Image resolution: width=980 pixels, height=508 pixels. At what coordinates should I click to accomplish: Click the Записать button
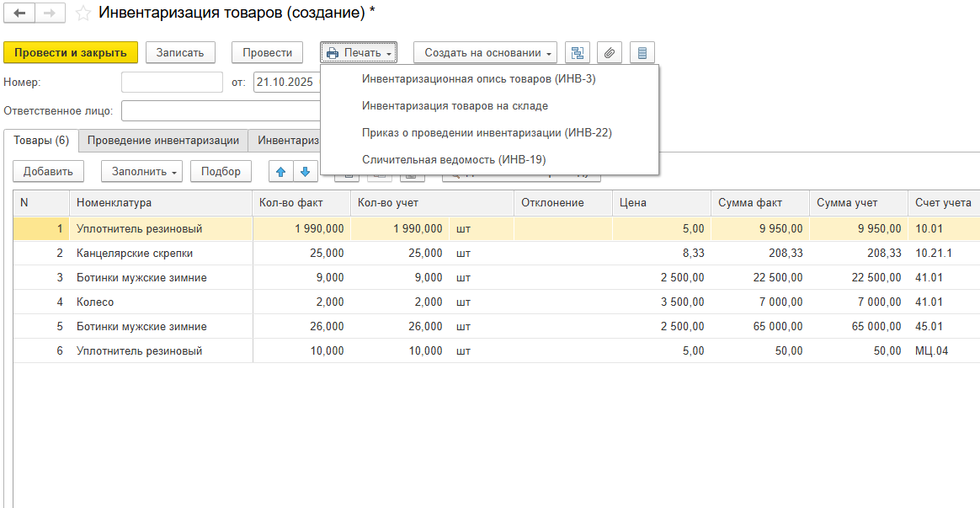(180, 52)
